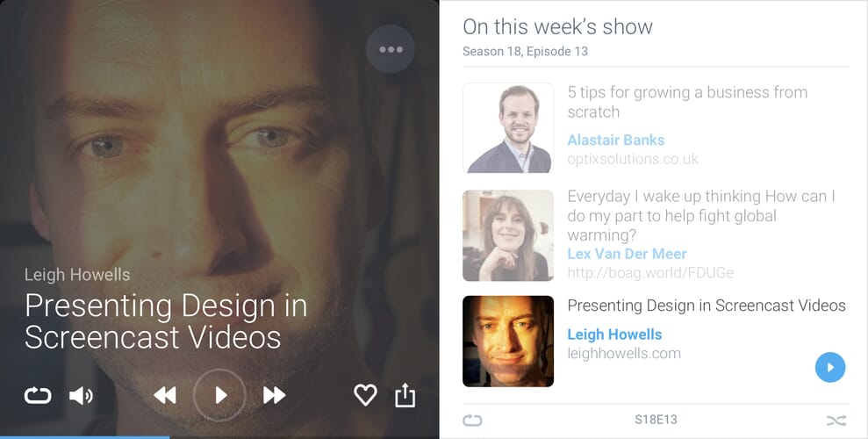Screen dimensions: 868x439
Task: Skip ahead with the fast-forward button
Action: pos(274,395)
